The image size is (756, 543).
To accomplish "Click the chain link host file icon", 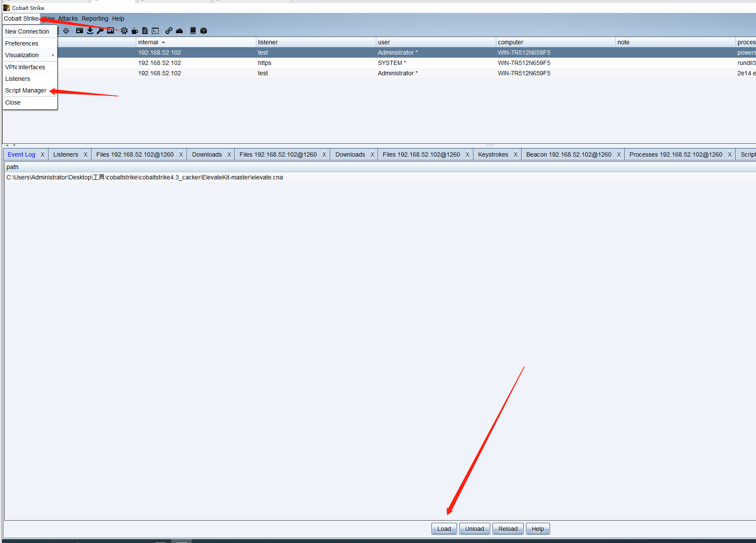I will click(x=169, y=31).
